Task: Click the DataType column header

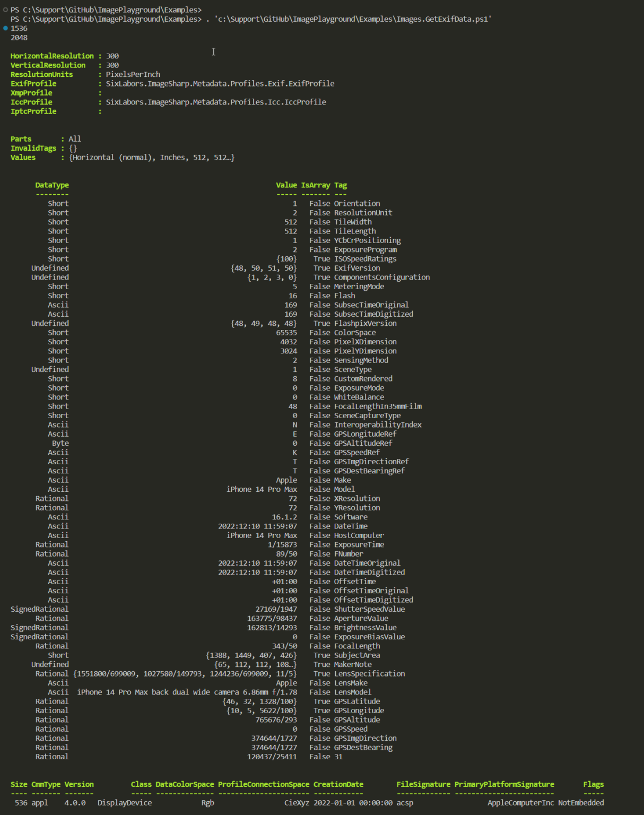Action: pyautogui.click(x=52, y=185)
